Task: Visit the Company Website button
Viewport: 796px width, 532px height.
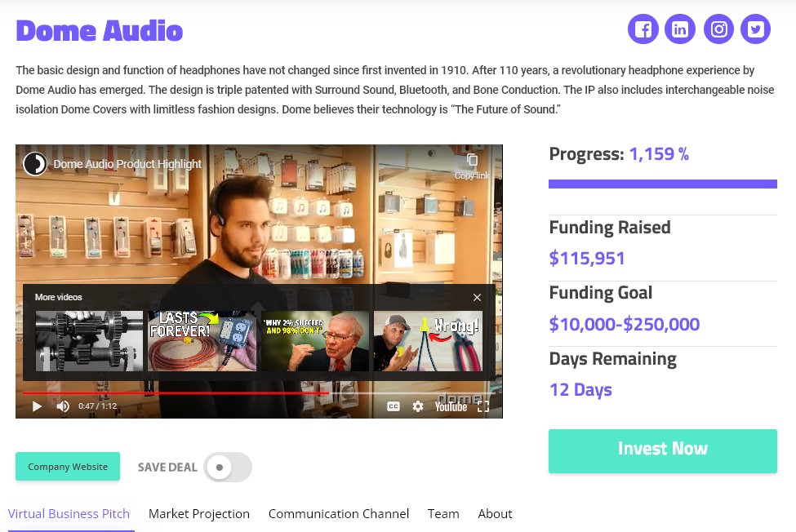Action: coord(68,467)
